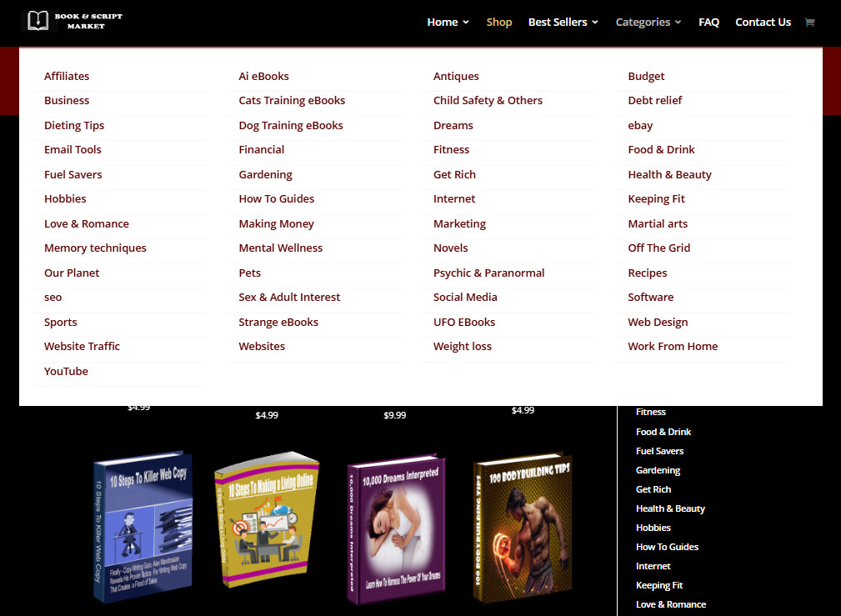Open Novels category
This screenshot has width=841, height=616.
451,248
